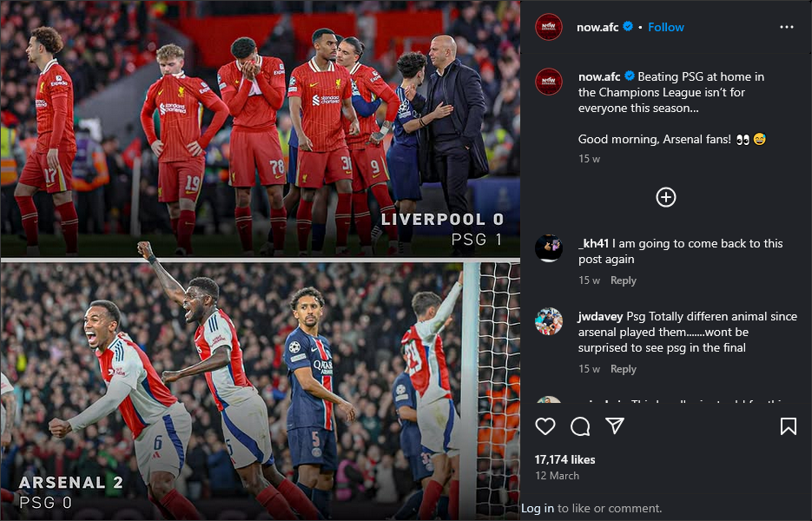The width and height of the screenshot is (812, 521).
Task: Open now.afc profile picture in header
Action: coord(548,27)
